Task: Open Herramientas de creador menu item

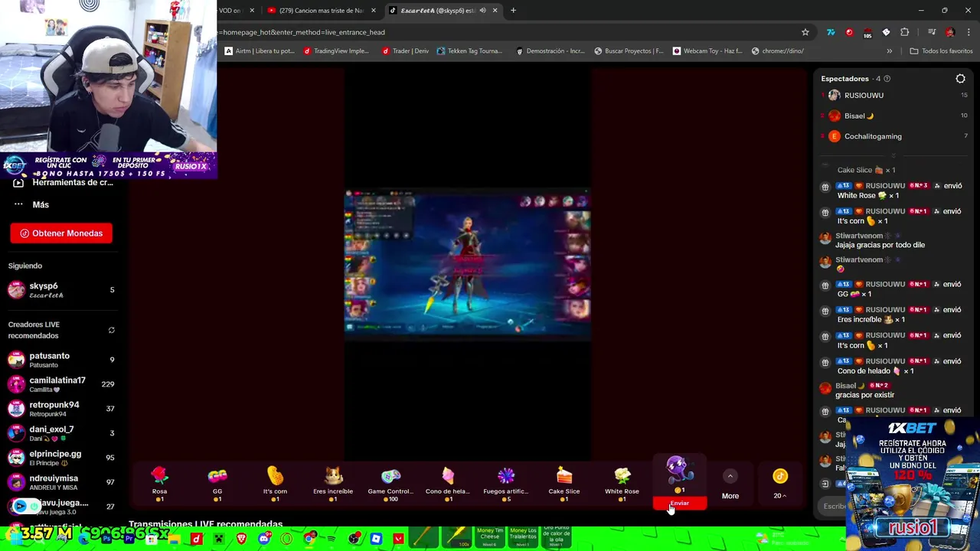Action: (63, 182)
